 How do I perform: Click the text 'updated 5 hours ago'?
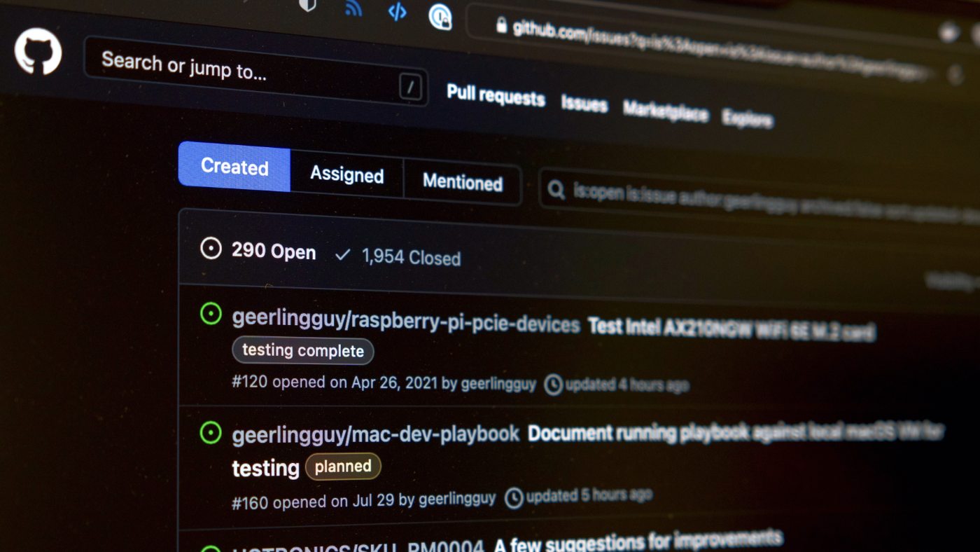589,496
